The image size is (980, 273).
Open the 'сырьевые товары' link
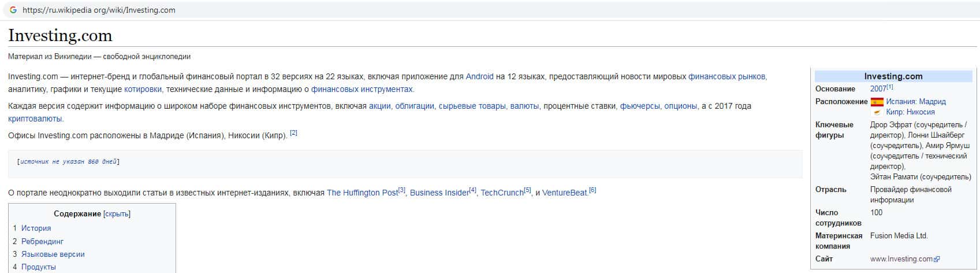pos(472,106)
